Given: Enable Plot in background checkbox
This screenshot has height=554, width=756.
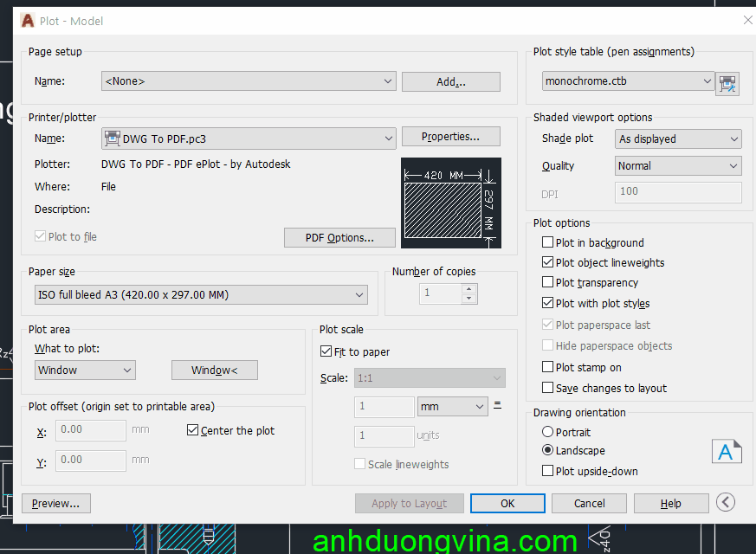Looking at the screenshot, I should pos(547,243).
